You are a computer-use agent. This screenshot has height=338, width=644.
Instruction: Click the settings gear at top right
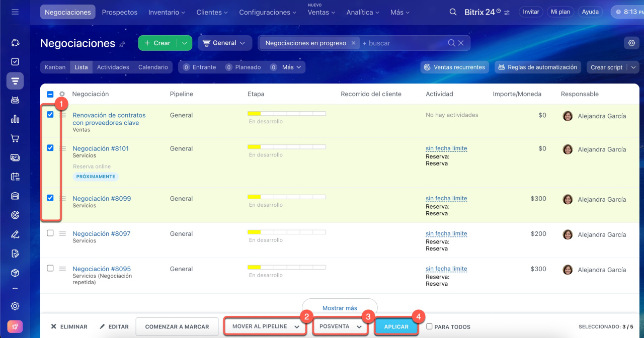pos(631,43)
